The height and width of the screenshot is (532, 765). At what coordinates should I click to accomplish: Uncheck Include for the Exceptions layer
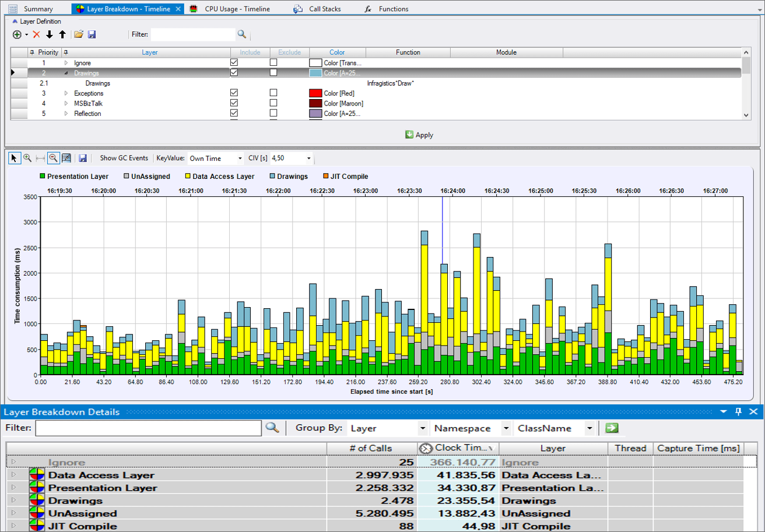click(x=234, y=93)
